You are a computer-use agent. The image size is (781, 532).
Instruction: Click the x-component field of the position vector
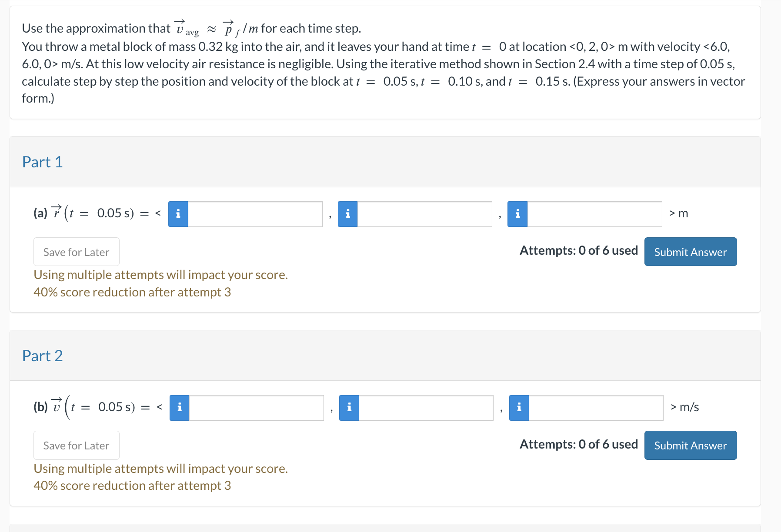click(x=254, y=213)
